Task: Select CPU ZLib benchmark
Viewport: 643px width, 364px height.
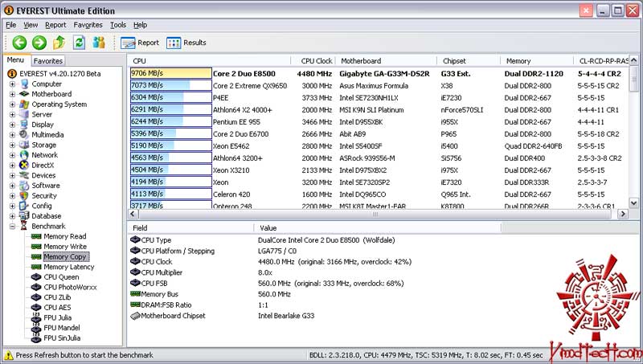Action: (x=57, y=297)
